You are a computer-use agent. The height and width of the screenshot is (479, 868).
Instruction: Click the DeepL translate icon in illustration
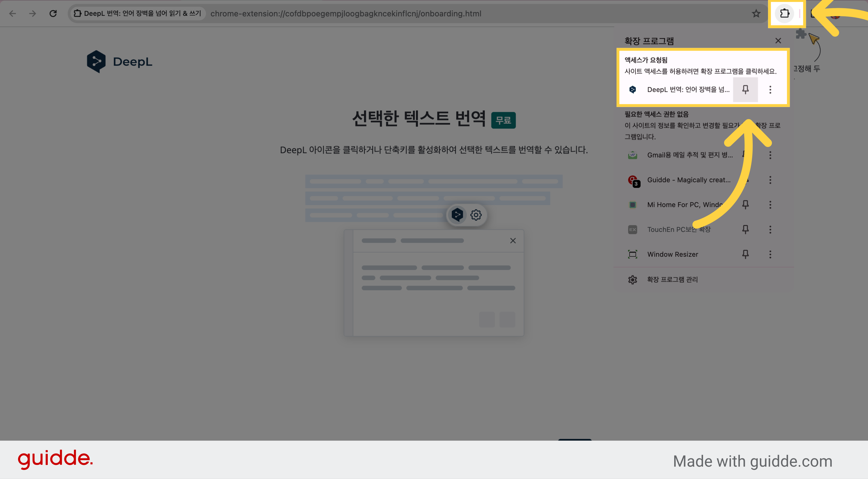coord(457,215)
